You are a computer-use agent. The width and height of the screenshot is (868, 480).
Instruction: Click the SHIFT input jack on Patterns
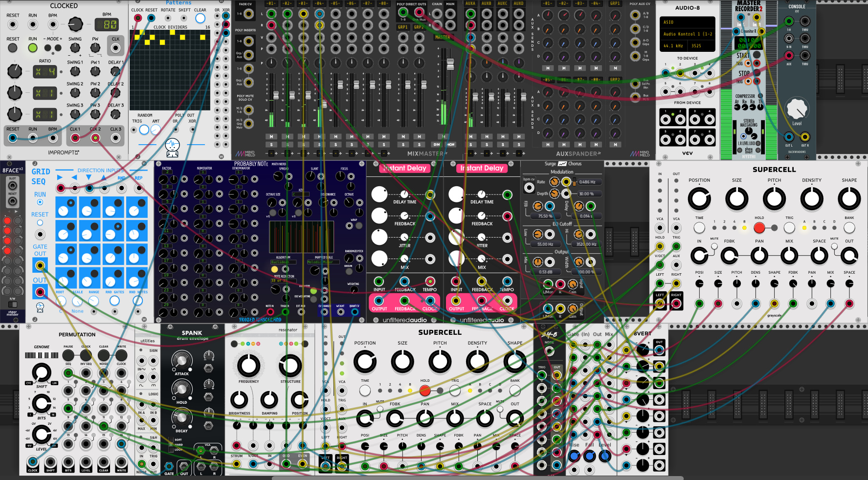tap(184, 19)
